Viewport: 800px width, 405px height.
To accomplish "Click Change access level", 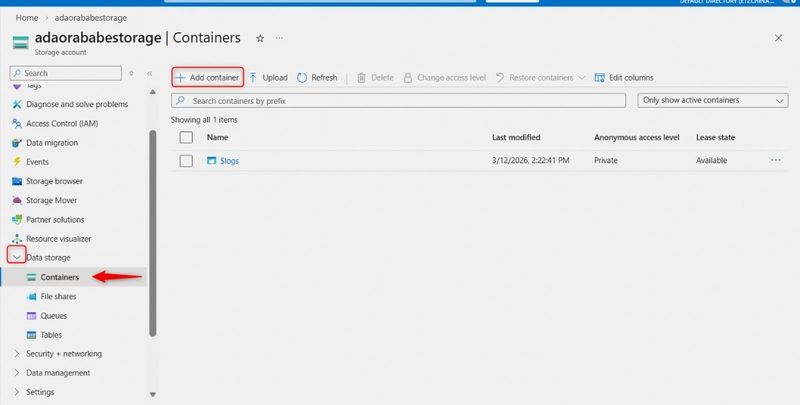I will tap(444, 78).
